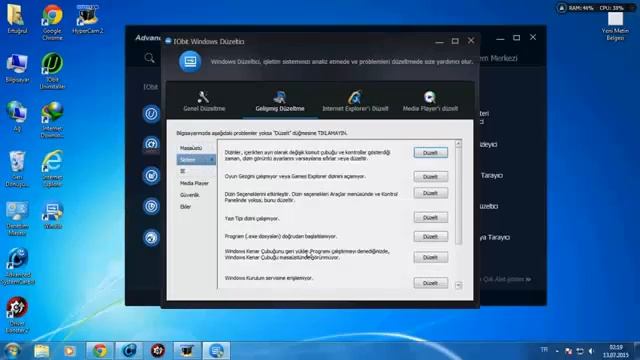Click Düzelt for Windows Kenar Çubuğu problem
Viewport: 640px width, 360px height.
click(430, 258)
